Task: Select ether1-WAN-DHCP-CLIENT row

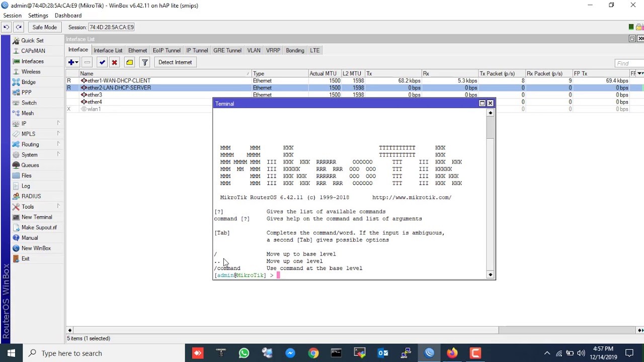Action: pos(355,80)
